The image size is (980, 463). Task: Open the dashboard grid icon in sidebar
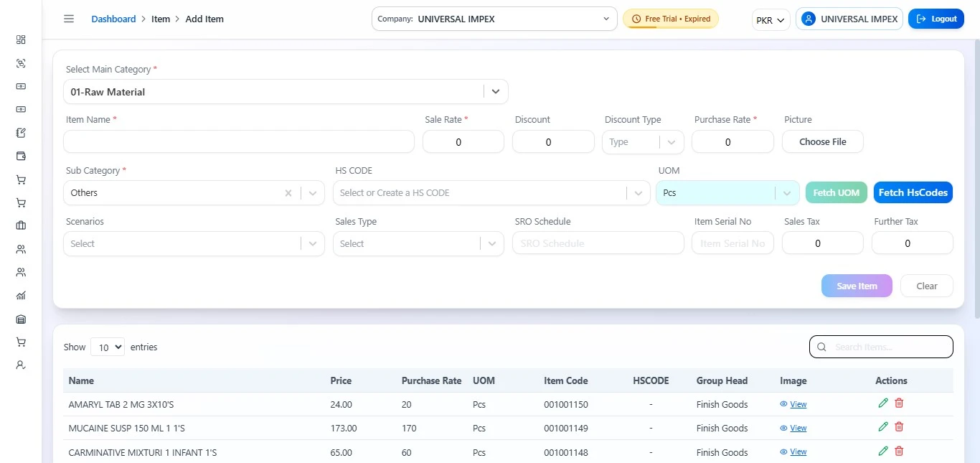tap(21, 39)
